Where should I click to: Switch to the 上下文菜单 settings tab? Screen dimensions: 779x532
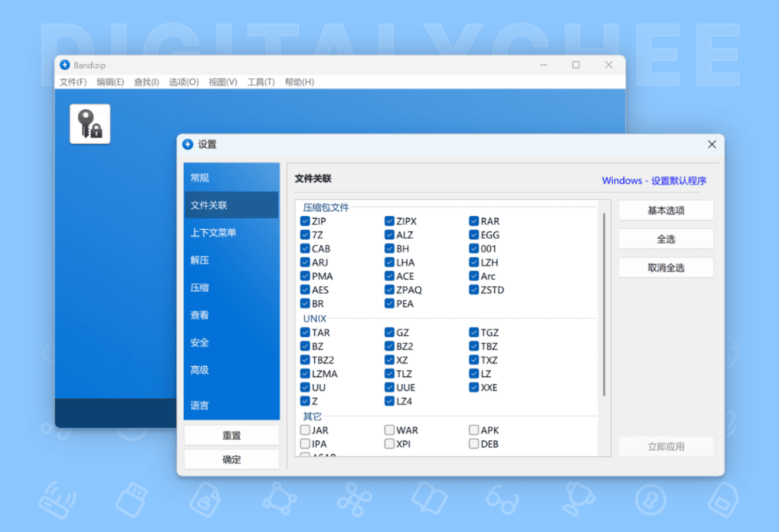[231, 232]
